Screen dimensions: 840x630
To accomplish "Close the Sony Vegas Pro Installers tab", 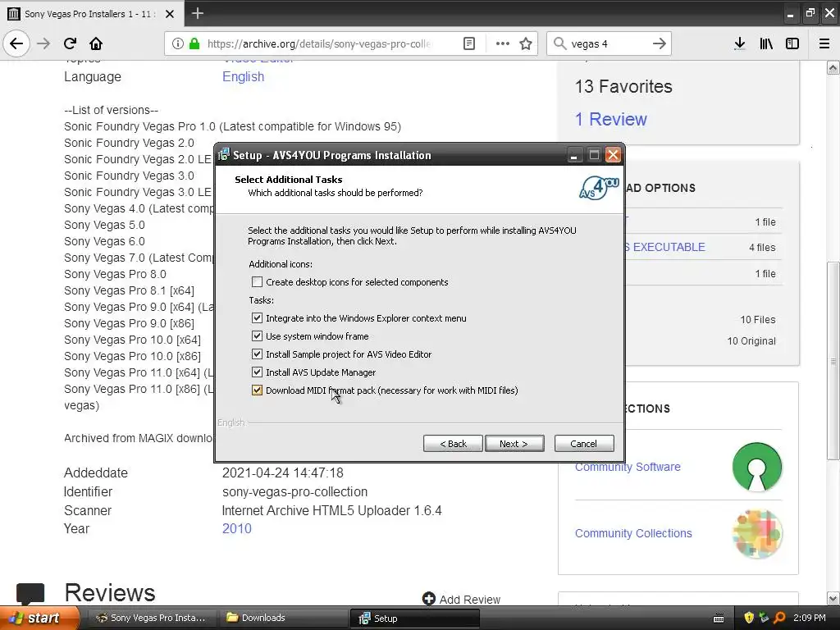I will coord(170,14).
